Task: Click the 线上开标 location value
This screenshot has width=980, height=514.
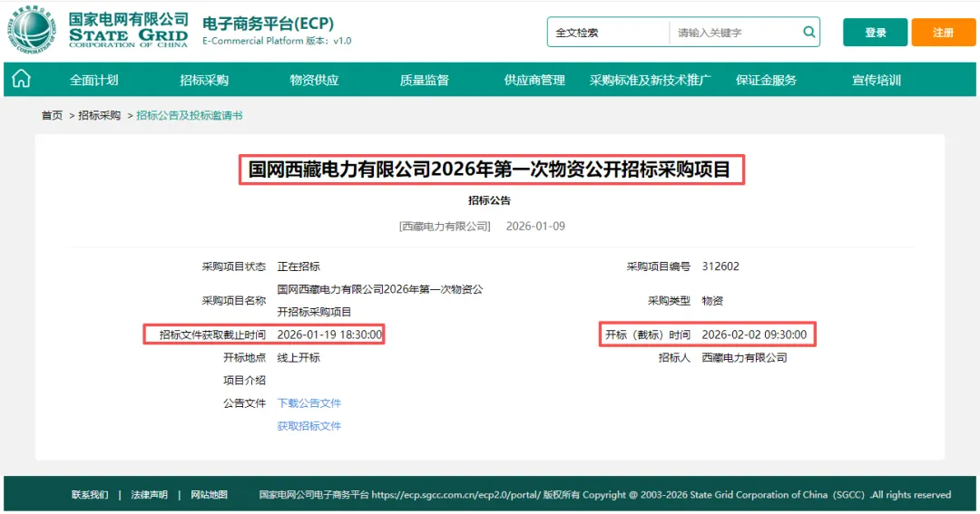Action: (x=299, y=358)
